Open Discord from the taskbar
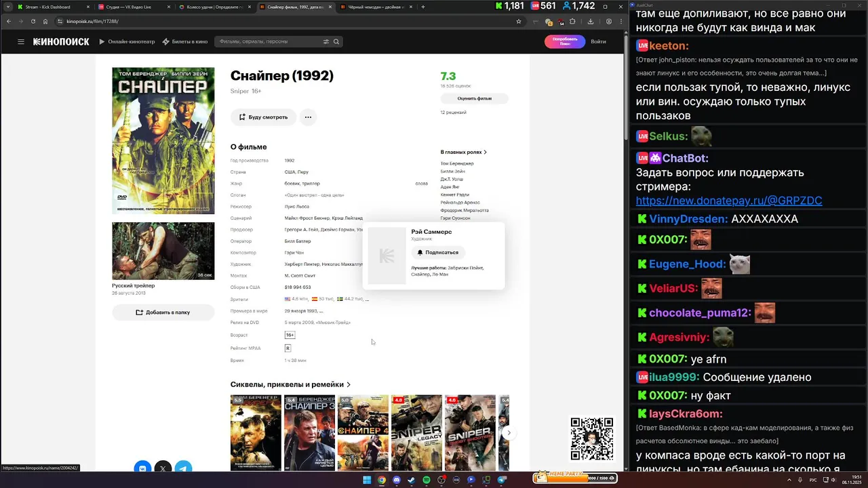The height and width of the screenshot is (488, 868). (x=397, y=480)
